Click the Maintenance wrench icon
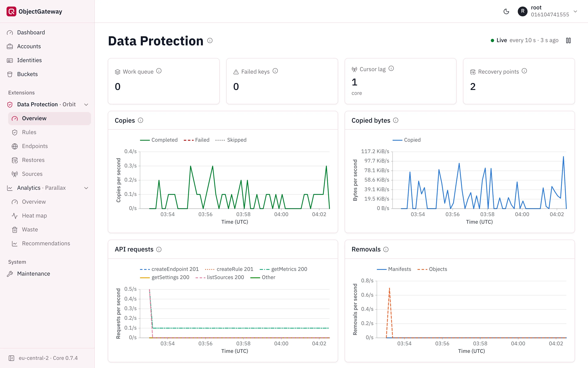Viewport: 588px width, 368px height. [x=10, y=274]
